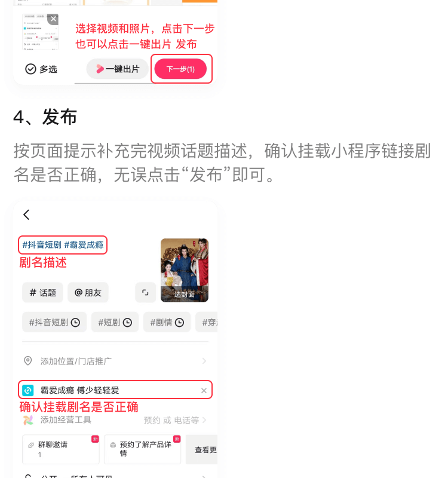
Task: Tap the colorful 添加经营工具 icon
Action: (x=28, y=420)
